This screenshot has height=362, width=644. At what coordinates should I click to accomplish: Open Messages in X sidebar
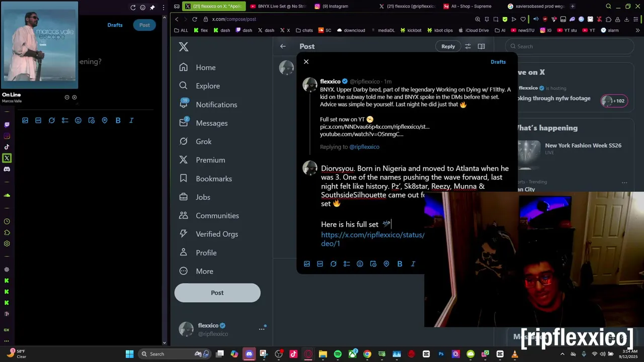pyautogui.click(x=203, y=123)
